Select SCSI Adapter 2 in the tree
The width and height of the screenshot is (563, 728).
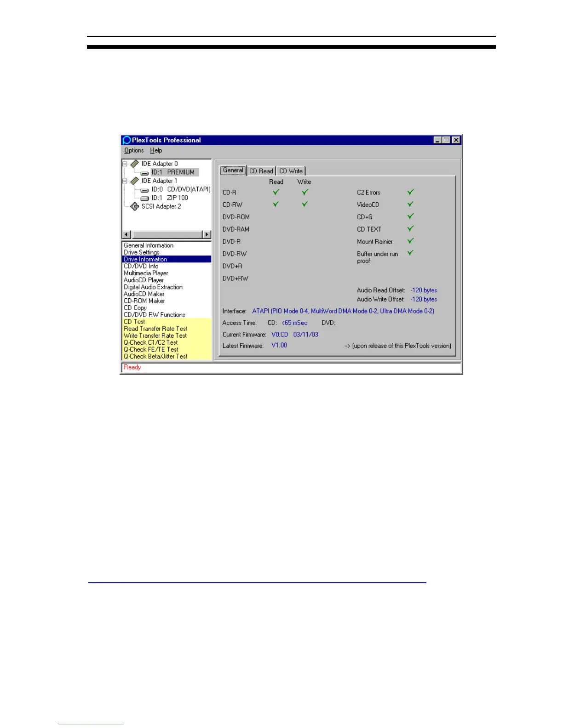(161, 206)
